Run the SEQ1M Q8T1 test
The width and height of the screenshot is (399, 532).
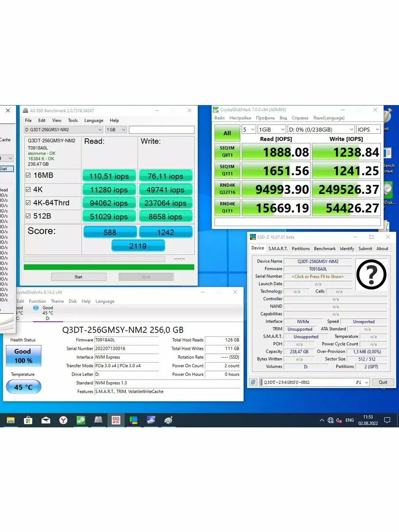227,152
